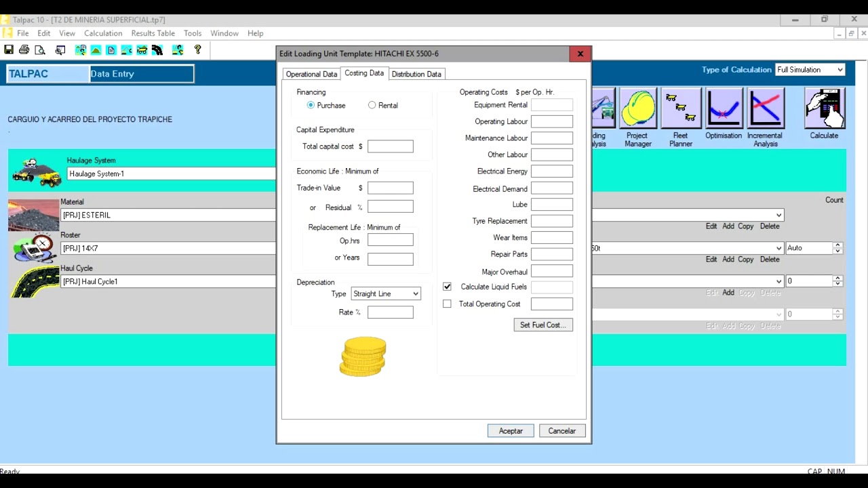Image resolution: width=868 pixels, height=488 pixels.
Task: Click the Electrical Demand cost field
Action: click(552, 188)
